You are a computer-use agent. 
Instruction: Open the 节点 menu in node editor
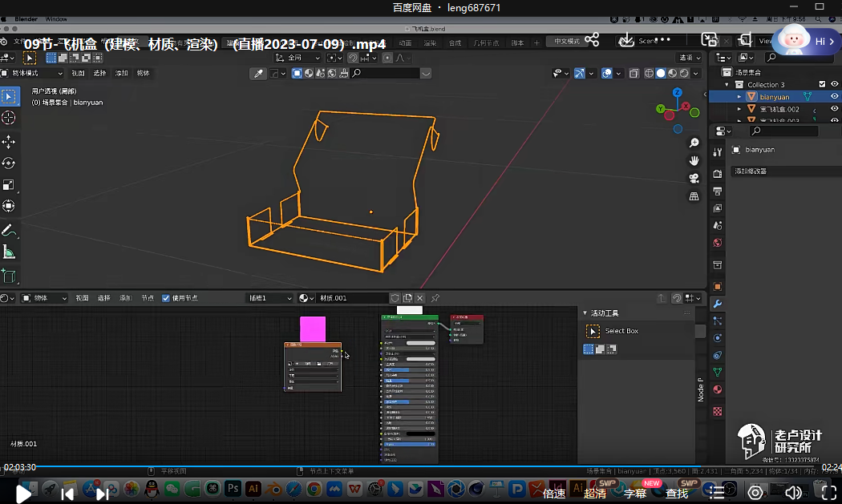[148, 298]
